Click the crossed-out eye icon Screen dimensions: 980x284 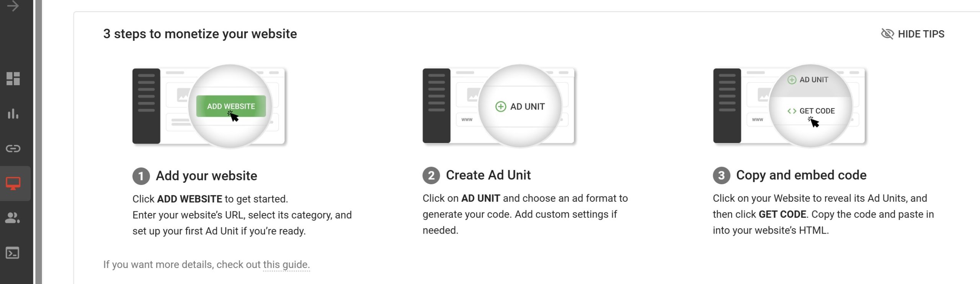click(887, 34)
